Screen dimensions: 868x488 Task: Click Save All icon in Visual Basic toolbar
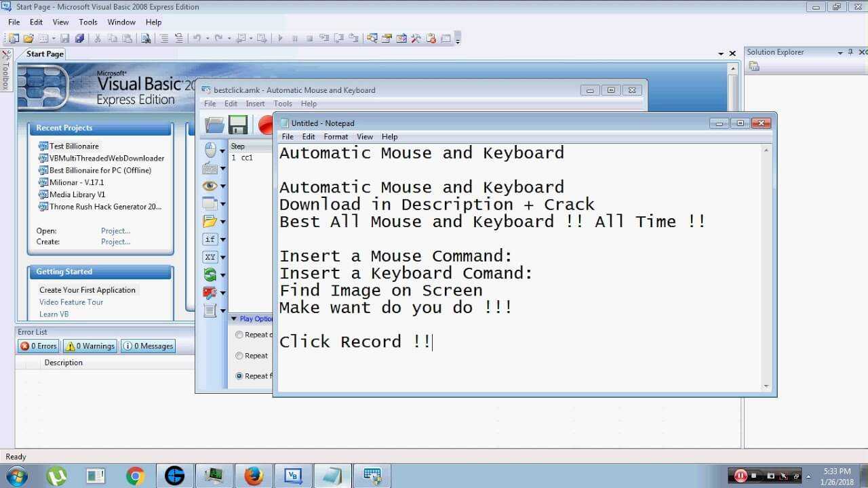pos(79,39)
